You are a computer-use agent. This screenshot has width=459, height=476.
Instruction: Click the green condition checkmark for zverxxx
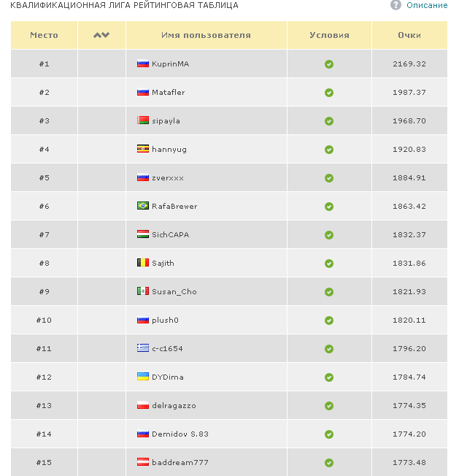[329, 178]
